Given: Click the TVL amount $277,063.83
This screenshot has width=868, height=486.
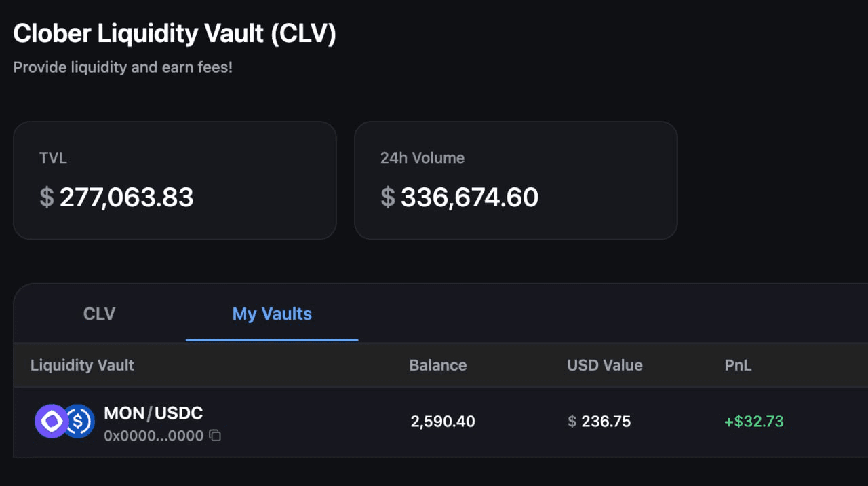Looking at the screenshot, I should pos(117,198).
